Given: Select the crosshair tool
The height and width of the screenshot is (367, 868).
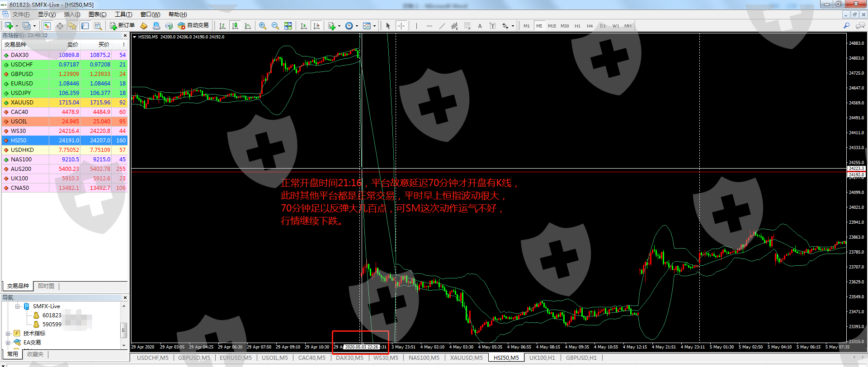Looking at the screenshot, I should point(401,26).
